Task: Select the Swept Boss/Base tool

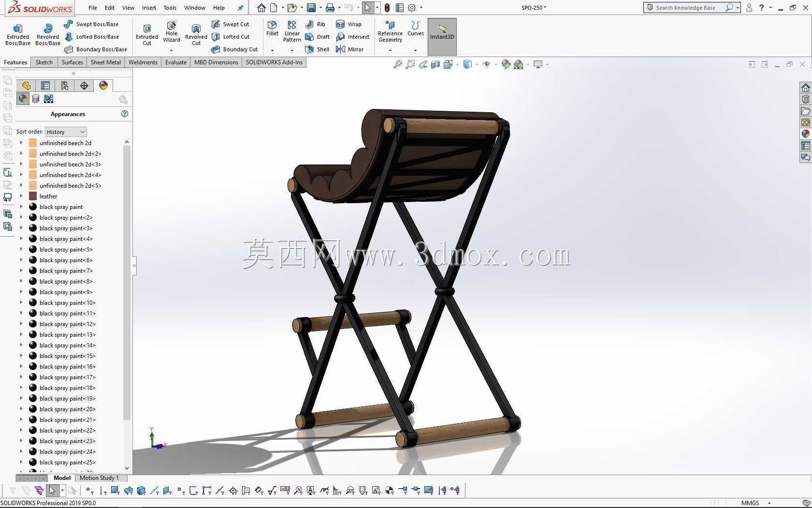Action: coord(91,24)
